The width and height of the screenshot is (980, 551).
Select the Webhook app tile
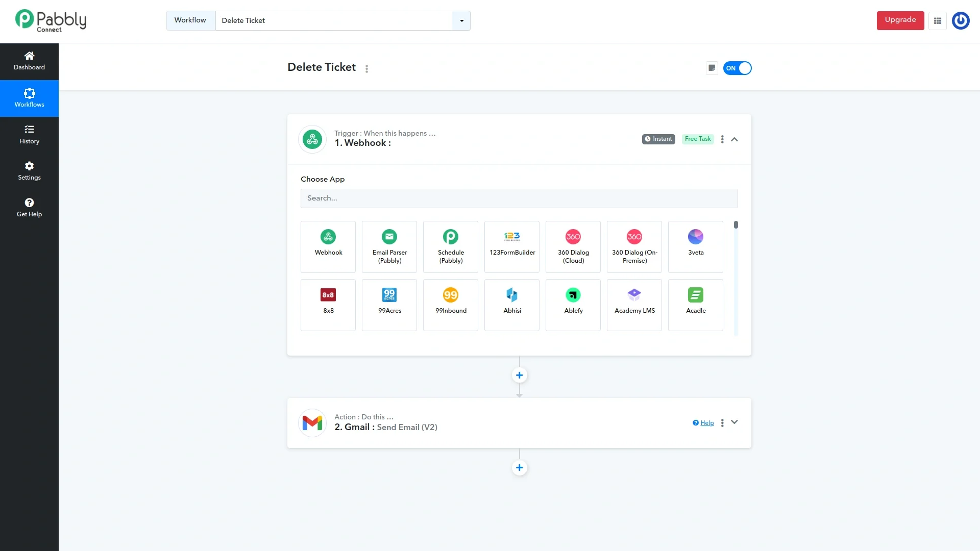point(328,246)
